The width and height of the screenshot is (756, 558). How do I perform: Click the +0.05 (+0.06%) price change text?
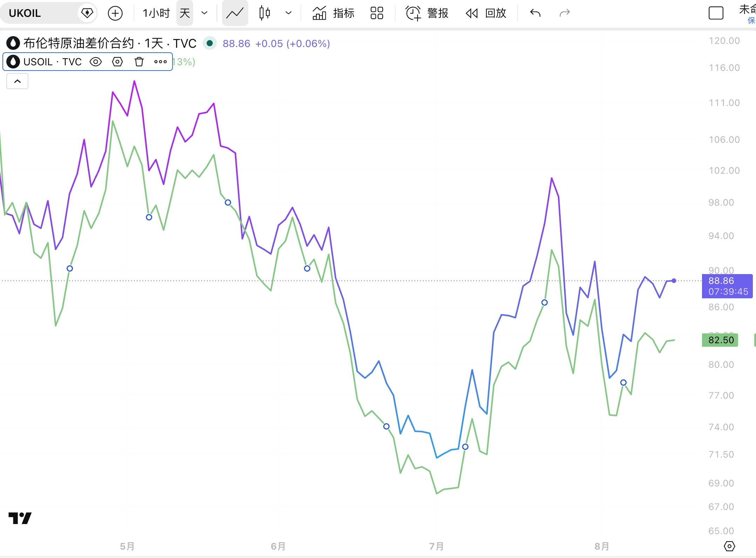coord(292,44)
